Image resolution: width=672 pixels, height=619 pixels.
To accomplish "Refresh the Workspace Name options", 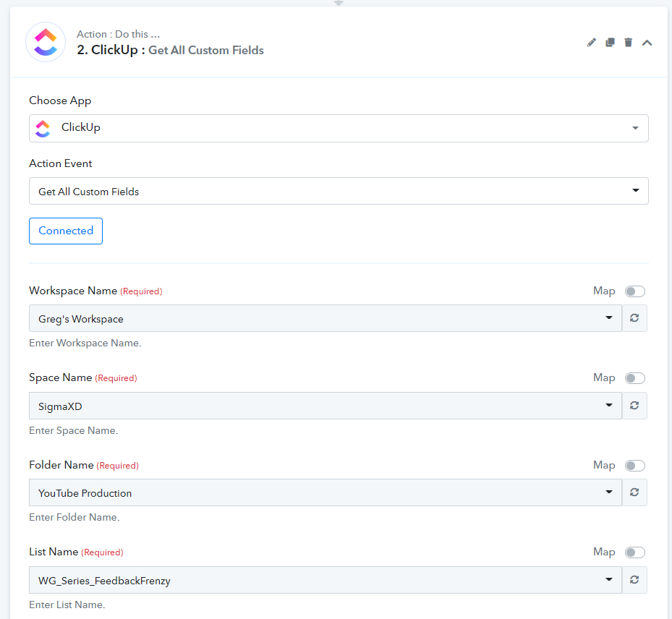I will tap(634, 318).
